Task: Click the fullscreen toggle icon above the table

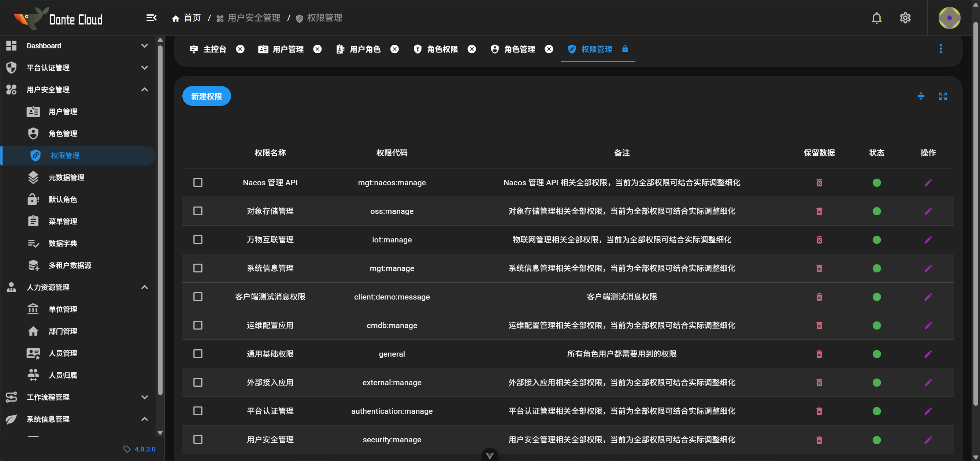Action: click(942, 96)
